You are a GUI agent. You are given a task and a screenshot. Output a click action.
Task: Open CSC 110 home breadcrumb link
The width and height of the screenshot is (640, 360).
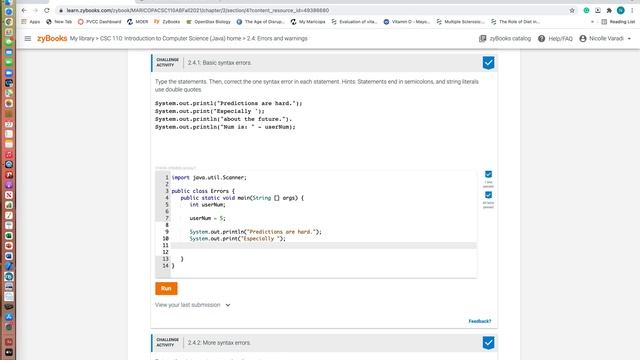click(x=171, y=38)
